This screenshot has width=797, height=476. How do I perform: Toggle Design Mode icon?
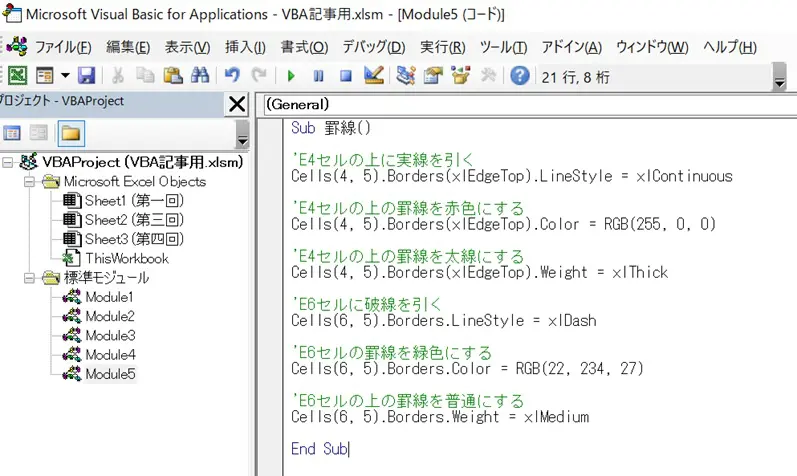click(374, 76)
